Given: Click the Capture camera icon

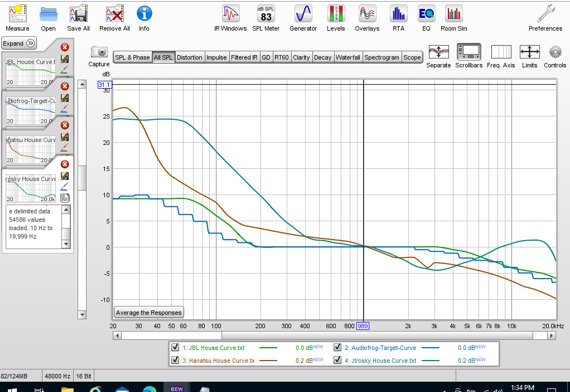Looking at the screenshot, I should click(99, 52).
